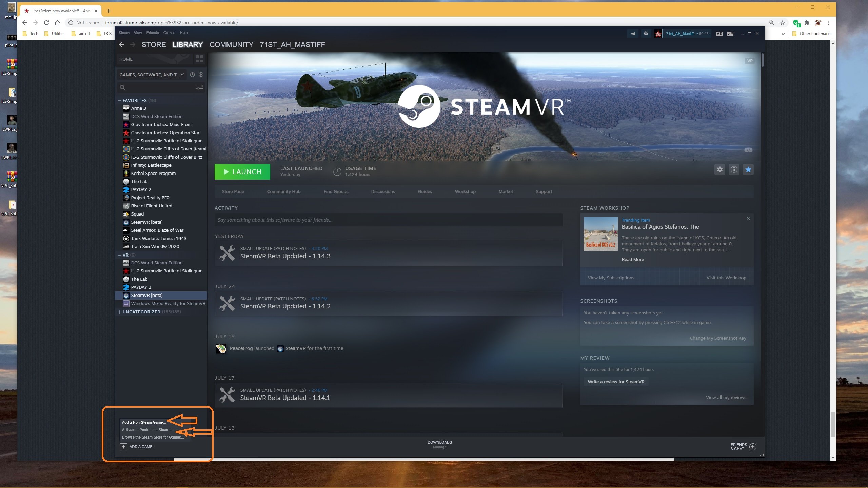Open the SteamVR manage gear icon
The width and height of the screenshot is (868, 488).
[x=719, y=169]
